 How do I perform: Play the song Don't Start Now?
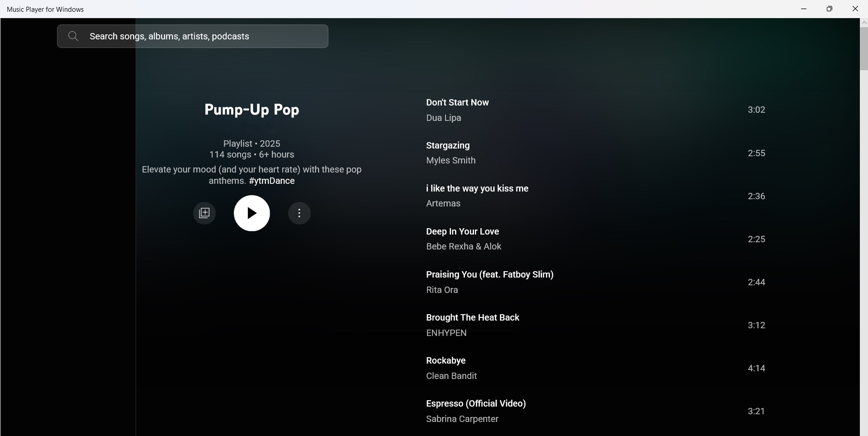pos(457,102)
